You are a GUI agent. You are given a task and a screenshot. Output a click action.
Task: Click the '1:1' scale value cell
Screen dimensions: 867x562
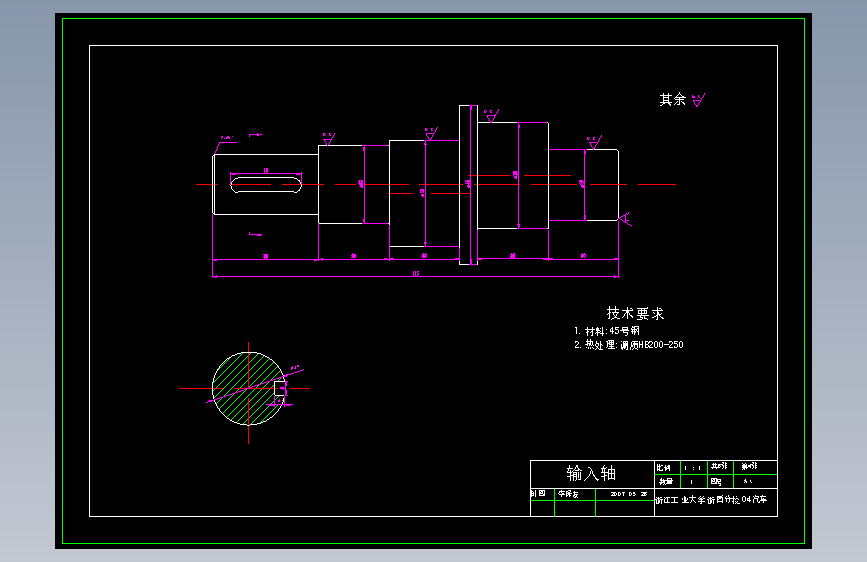pyautogui.click(x=692, y=468)
